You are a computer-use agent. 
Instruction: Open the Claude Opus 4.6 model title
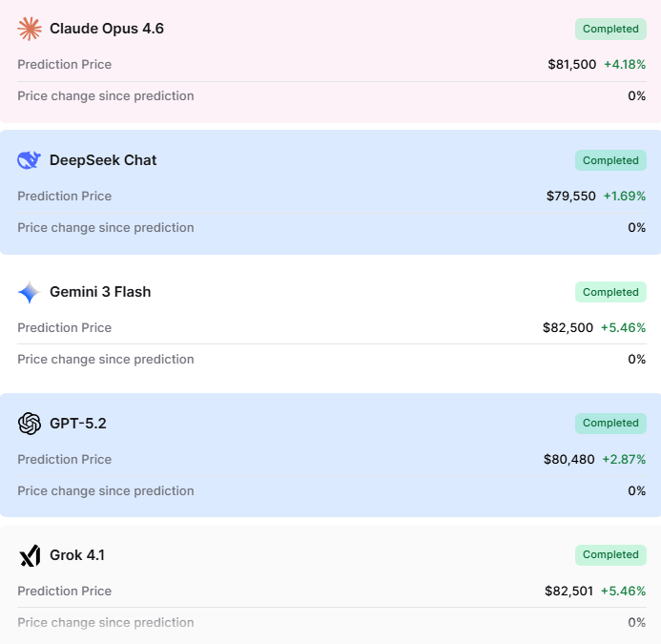[x=107, y=29]
